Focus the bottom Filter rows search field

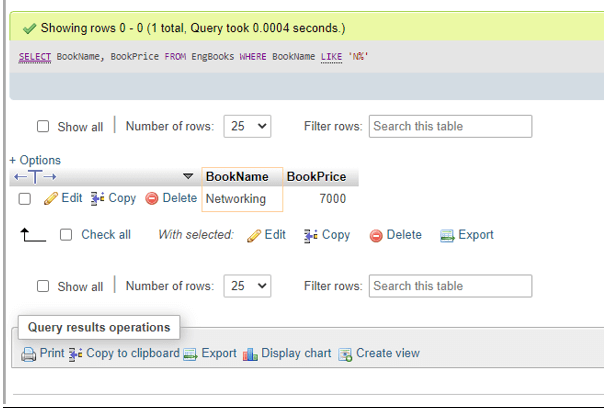coord(451,286)
